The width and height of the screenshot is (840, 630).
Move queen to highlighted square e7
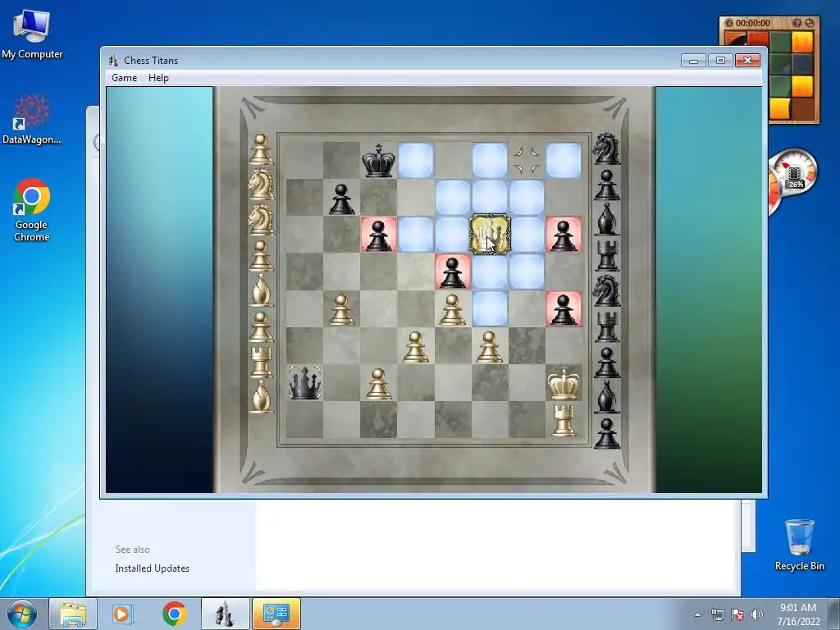(x=453, y=197)
